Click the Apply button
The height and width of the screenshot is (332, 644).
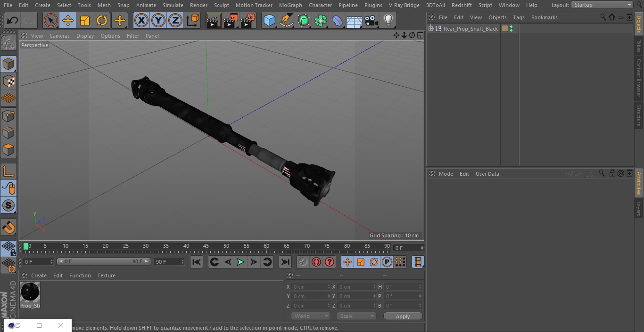coord(403,316)
